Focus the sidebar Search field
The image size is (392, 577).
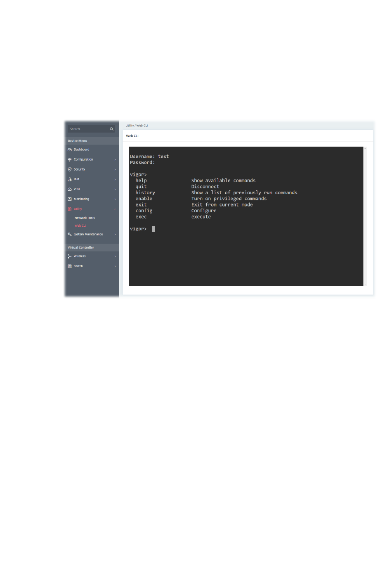coord(91,129)
